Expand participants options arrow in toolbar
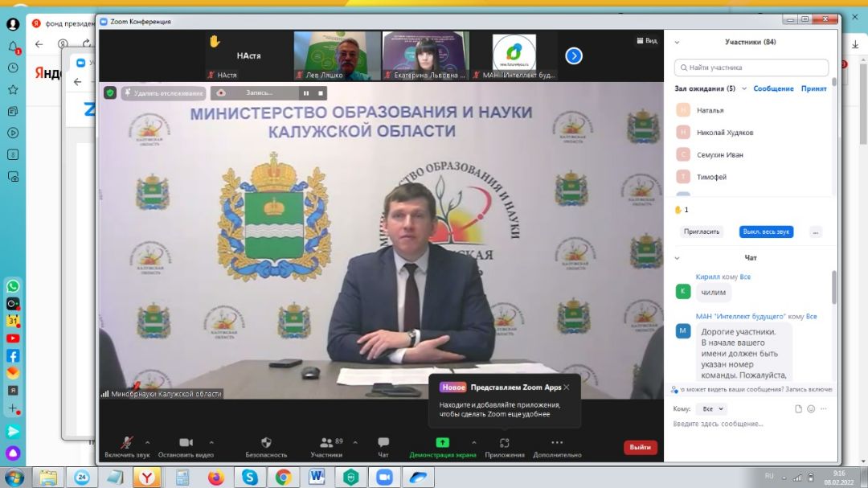This screenshot has width=868, height=488. pyautogui.click(x=355, y=442)
